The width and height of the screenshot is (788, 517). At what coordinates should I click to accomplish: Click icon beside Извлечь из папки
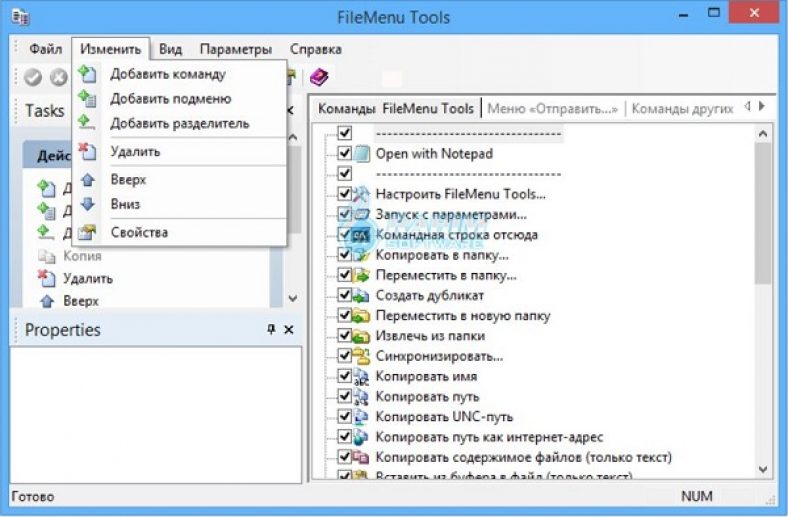[361, 336]
